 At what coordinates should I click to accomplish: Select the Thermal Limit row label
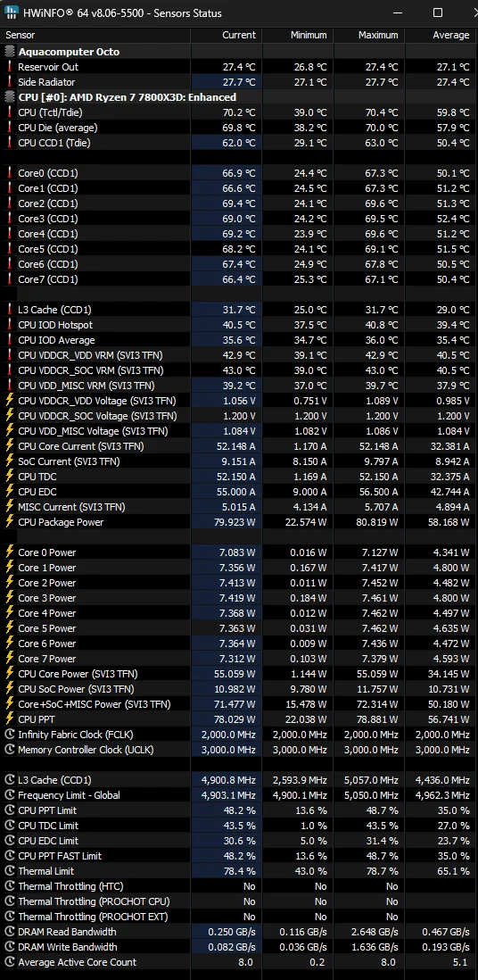(x=46, y=871)
